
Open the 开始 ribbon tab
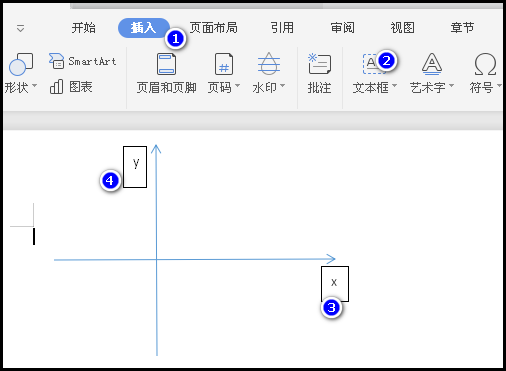click(x=83, y=28)
